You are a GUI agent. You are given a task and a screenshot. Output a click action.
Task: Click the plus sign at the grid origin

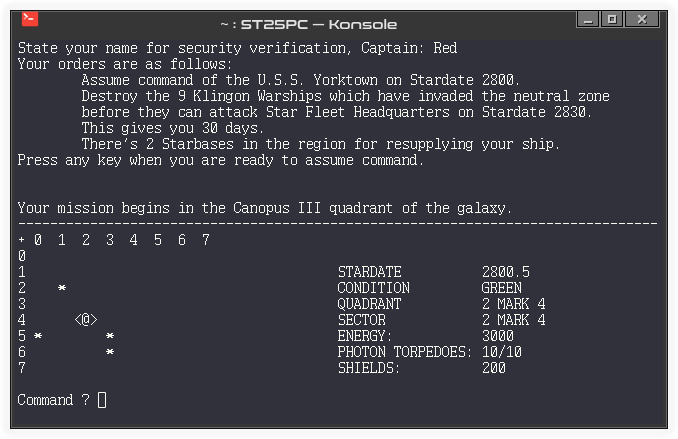[22, 240]
